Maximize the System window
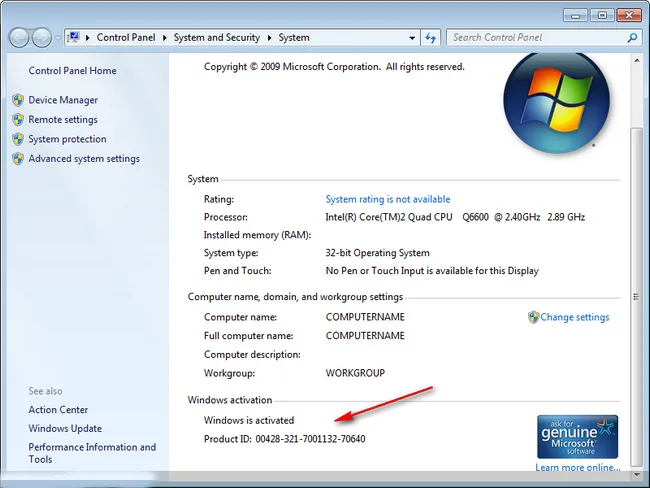Screen dimensions: 650x488 602,15
